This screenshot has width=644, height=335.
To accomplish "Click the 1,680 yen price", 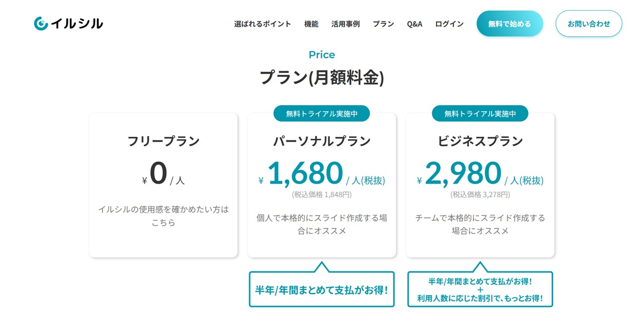I will tap(305, 173).
